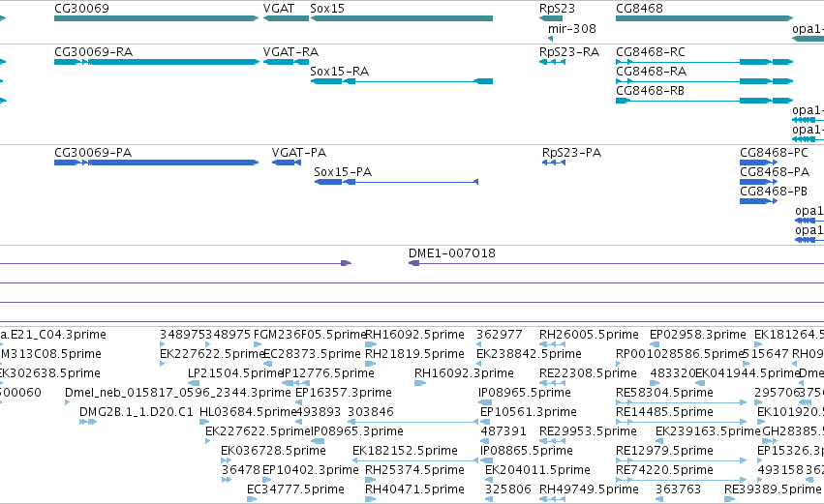Select protein CG30069-PA

[156, 163]
